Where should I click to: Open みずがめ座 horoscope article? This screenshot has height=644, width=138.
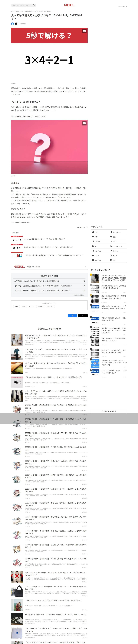tap(49, 466)
